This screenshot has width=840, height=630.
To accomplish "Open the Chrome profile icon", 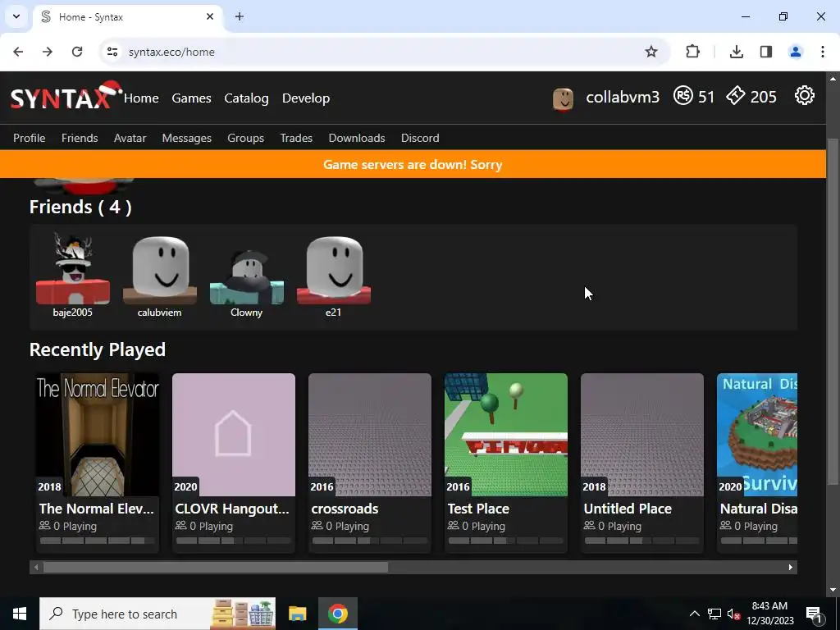I will click(796, 52).
